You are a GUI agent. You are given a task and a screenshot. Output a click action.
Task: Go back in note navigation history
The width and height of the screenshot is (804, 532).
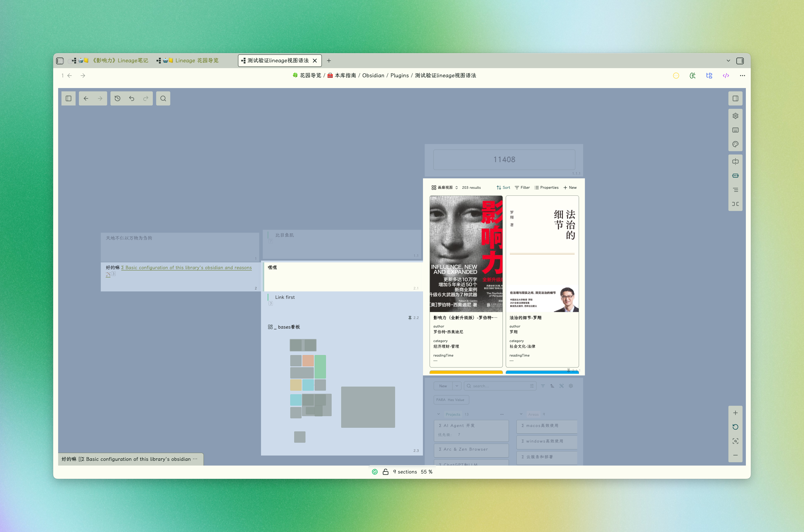coord(70,76)
